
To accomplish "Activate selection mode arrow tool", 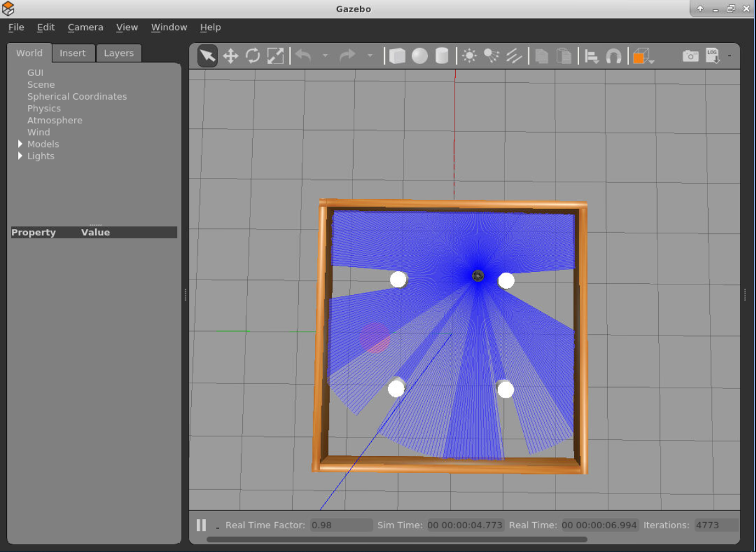I will coord(207,57).
